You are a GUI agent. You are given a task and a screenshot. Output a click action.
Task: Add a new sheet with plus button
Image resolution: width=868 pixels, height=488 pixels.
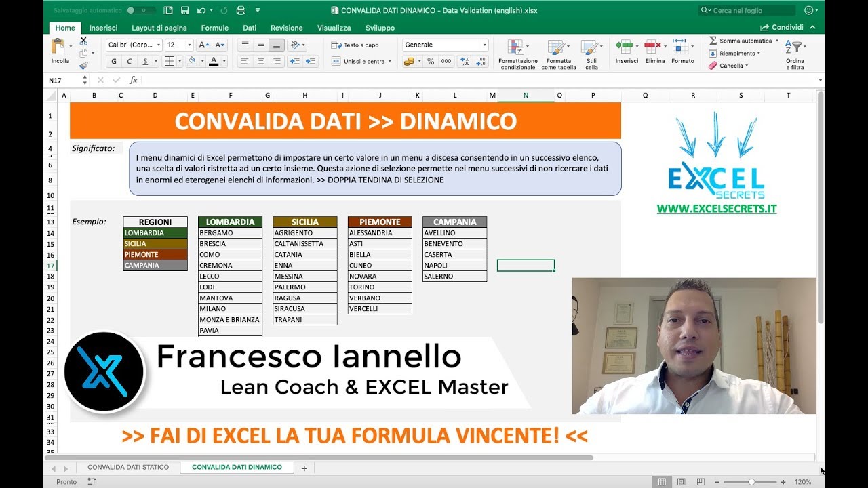304,468
